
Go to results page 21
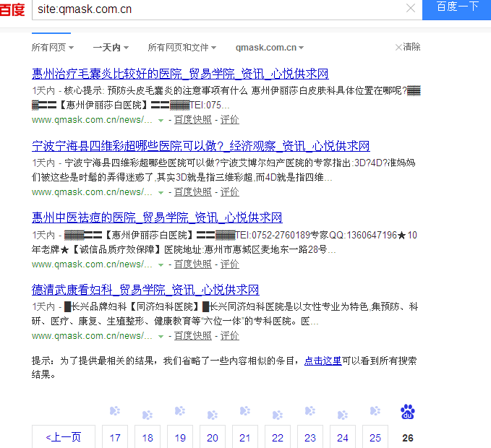245,436
